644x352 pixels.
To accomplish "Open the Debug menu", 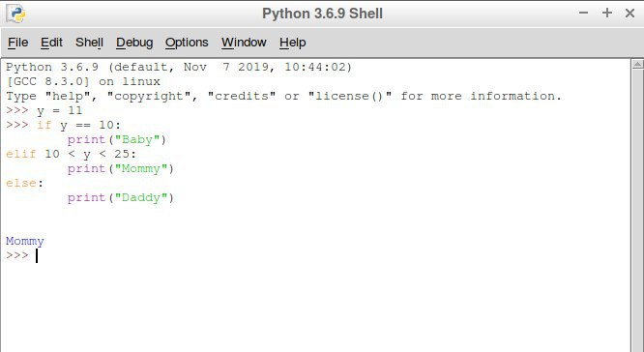I will pos(134,43).
